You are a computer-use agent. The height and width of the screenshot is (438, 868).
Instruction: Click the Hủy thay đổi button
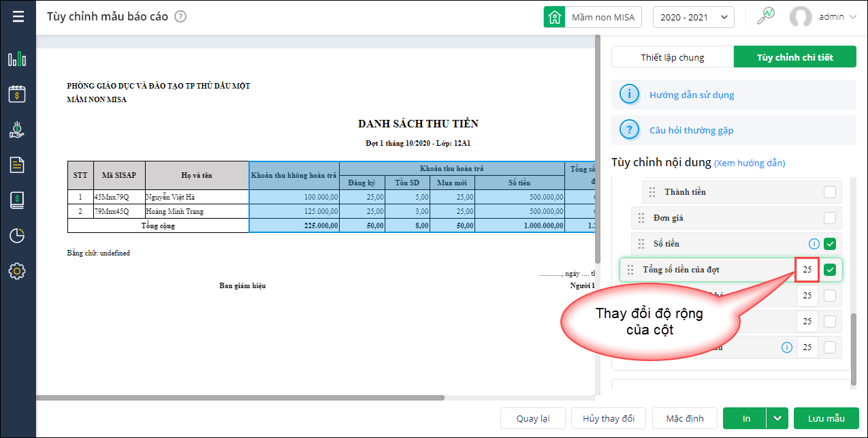pyautogui.click(x=609, y=418)
